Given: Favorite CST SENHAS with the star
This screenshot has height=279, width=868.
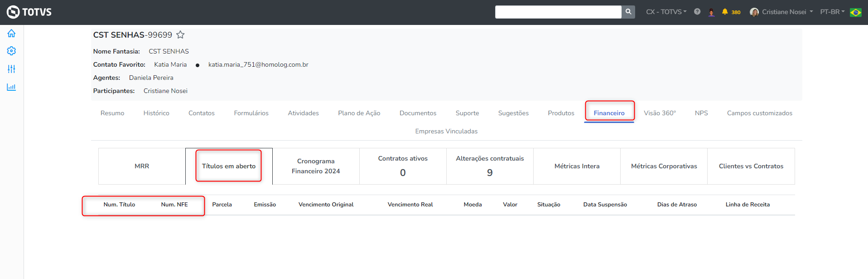Looking at the screenshot, I should (x=180, y=35).
